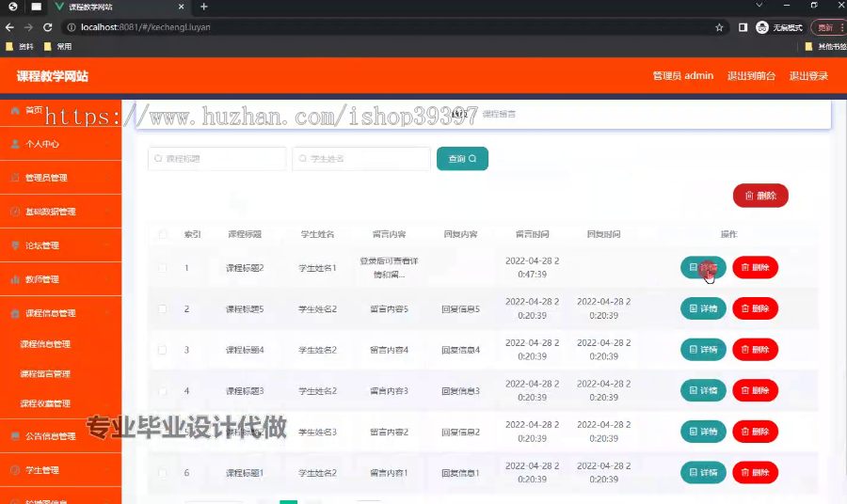Viewport: 847px width, 504px height.
Task: Focus the 学生姓名 search input field
Action: click(x=361, y=159)
